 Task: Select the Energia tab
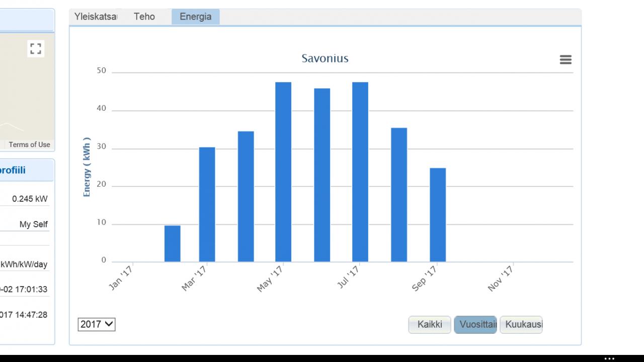pos(195,17)
